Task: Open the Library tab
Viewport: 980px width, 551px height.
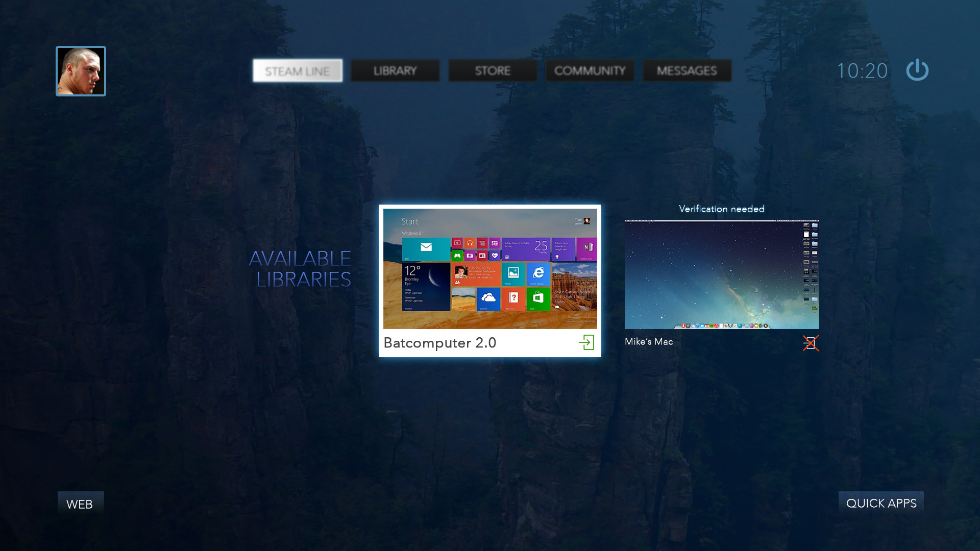Action: [395, 70]
